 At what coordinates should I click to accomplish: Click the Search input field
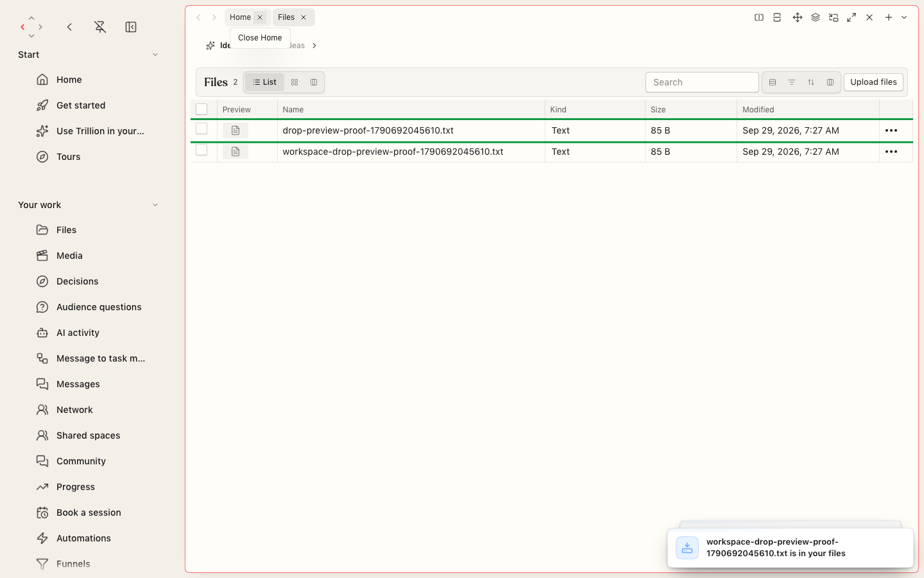click(702, 82)
